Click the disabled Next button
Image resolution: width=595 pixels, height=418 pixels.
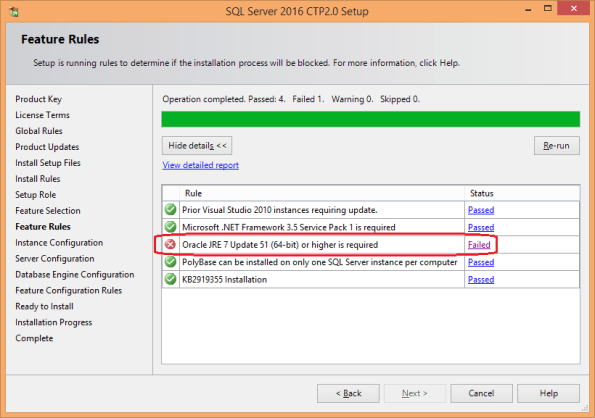click(x=415, y=393)
